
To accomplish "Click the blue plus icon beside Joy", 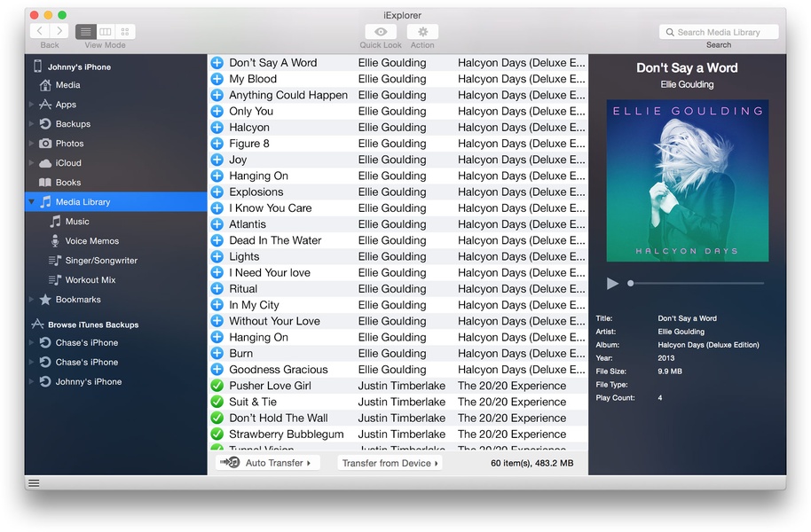I will coord(217,160).
